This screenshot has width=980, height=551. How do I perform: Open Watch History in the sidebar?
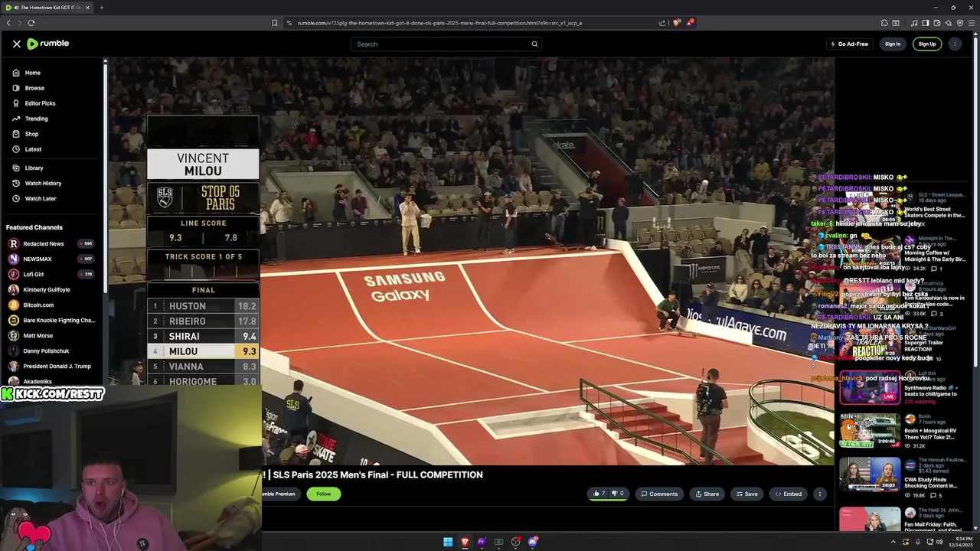click(x=42, y=183)
